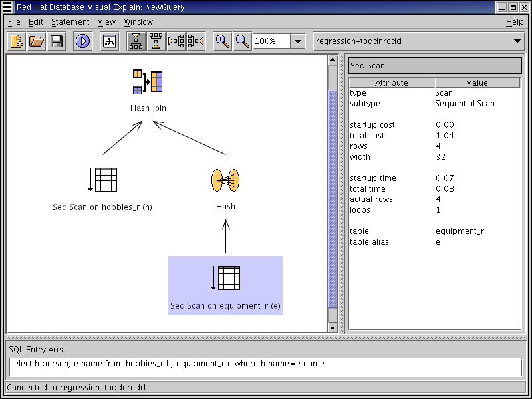Select the Seq Scan hobbies_r node icon
Screen dimensions: 532x399
click(102, 180)
